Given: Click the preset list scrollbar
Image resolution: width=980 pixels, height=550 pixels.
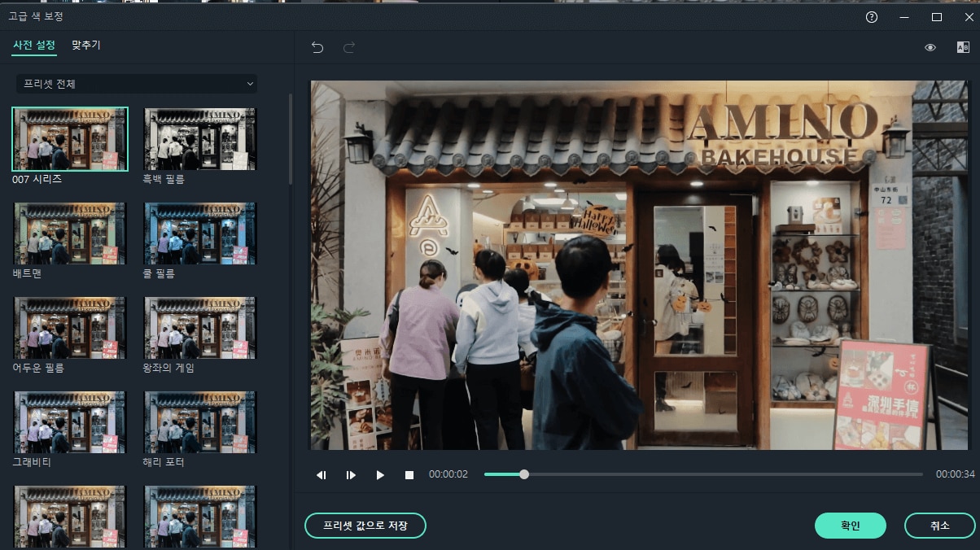Looking at the screenshot, I should [x=291, y=138].
